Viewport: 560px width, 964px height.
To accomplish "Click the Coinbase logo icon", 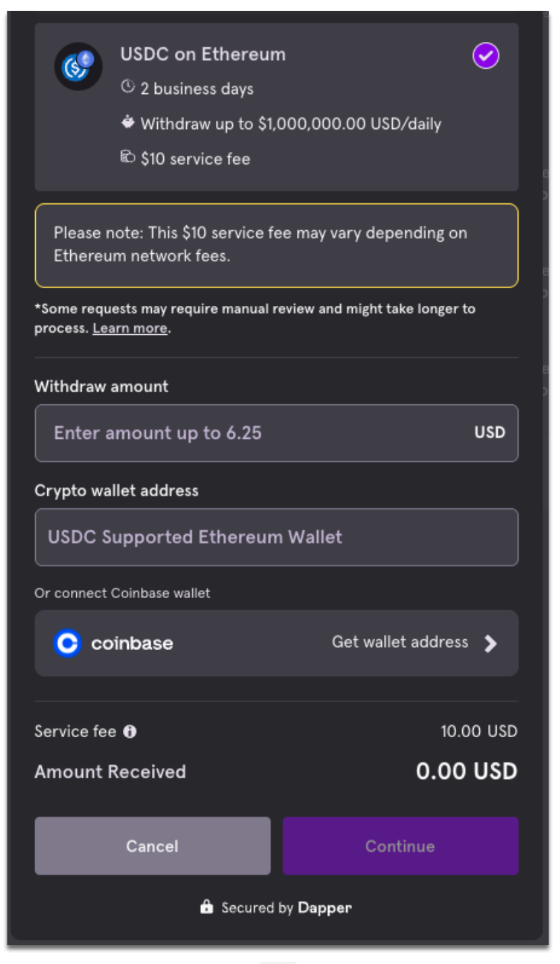I will coord(68,643).
